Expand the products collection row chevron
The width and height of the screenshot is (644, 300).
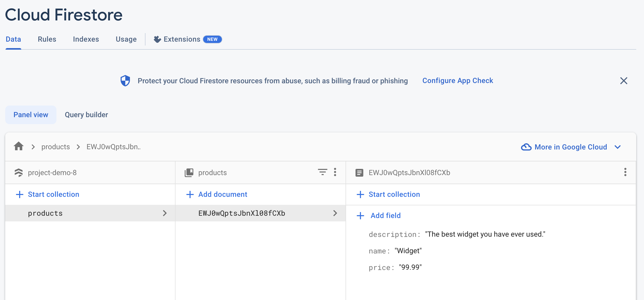point(165,213)
